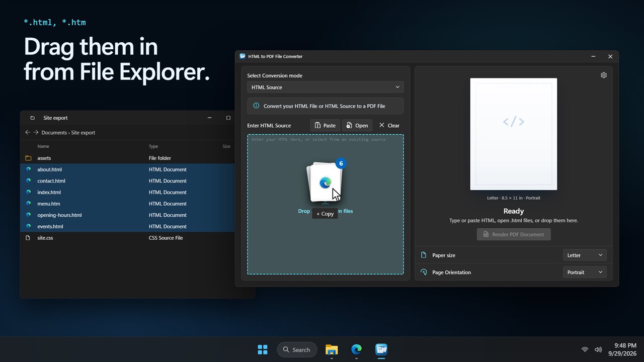This screenshot has width=644, height=362.
Task: Click the HTML to PDF Converter title icon
Action: click(x=243, y=56)
